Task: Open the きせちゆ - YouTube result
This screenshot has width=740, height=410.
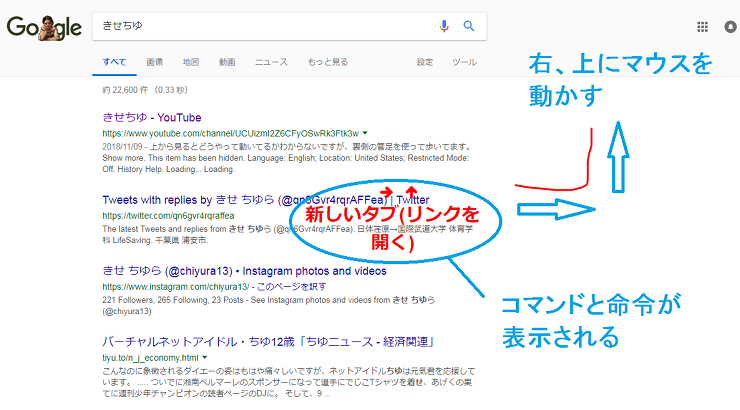Action: (151, 117)
